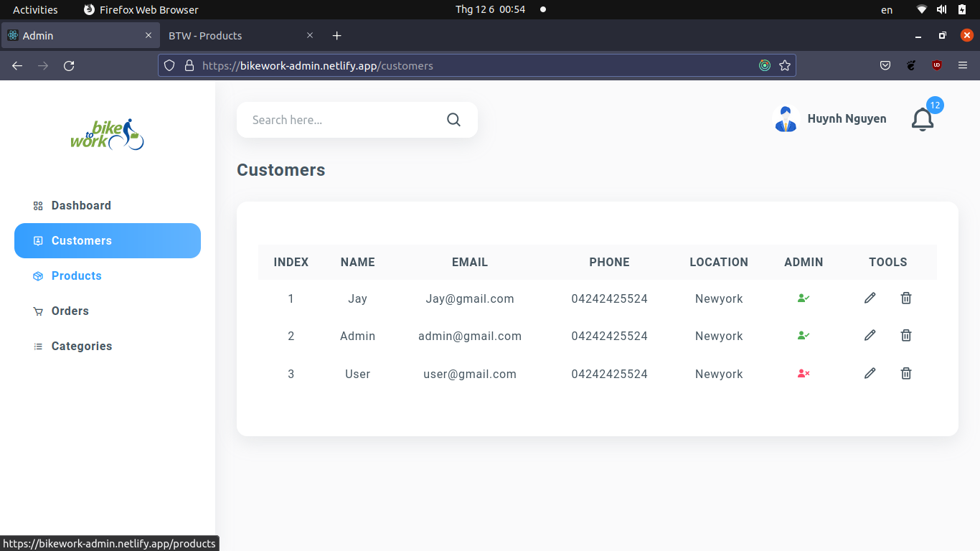Open the keyboard layout indicator menu

[886, 9]
